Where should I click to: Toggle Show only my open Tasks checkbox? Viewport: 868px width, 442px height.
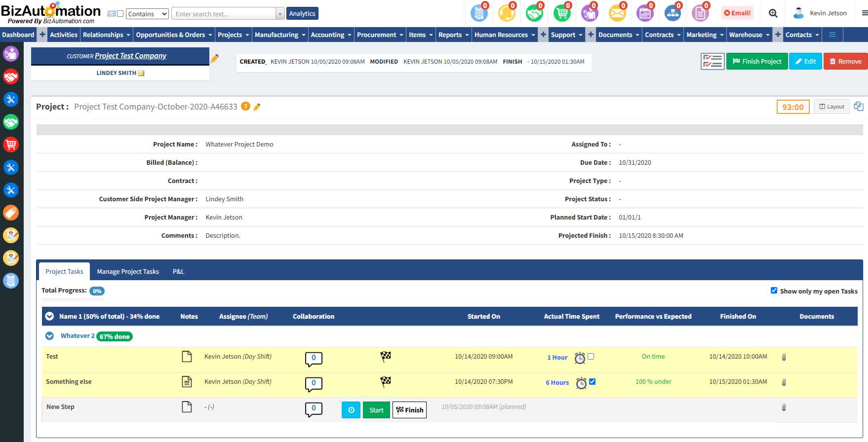(x=774, y=291)
